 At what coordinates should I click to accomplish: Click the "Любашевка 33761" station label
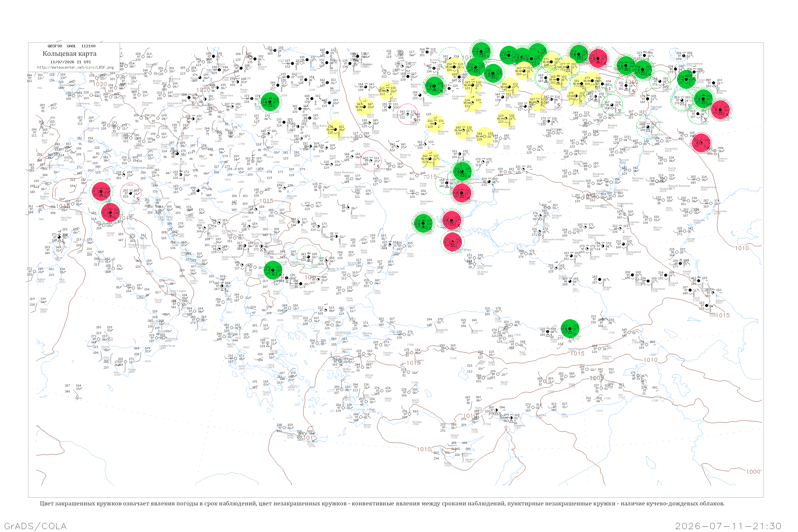pyautogui.click(x=426, y=202)
